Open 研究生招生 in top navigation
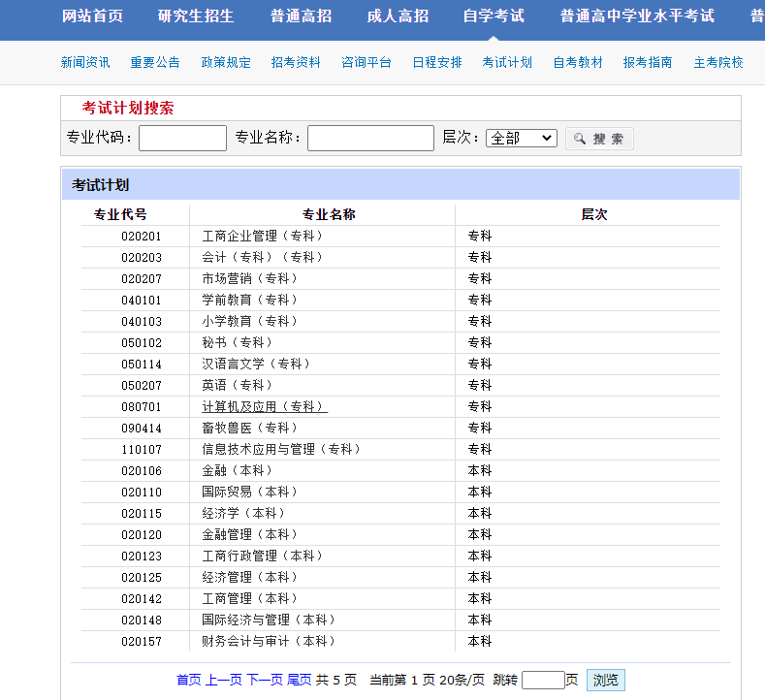This screenshot has height=700, width=765. pos(196,16)
